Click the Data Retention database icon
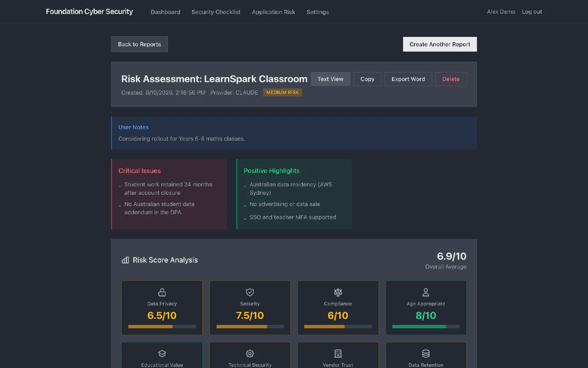588x368 pixels. click(x=426, y=354)
